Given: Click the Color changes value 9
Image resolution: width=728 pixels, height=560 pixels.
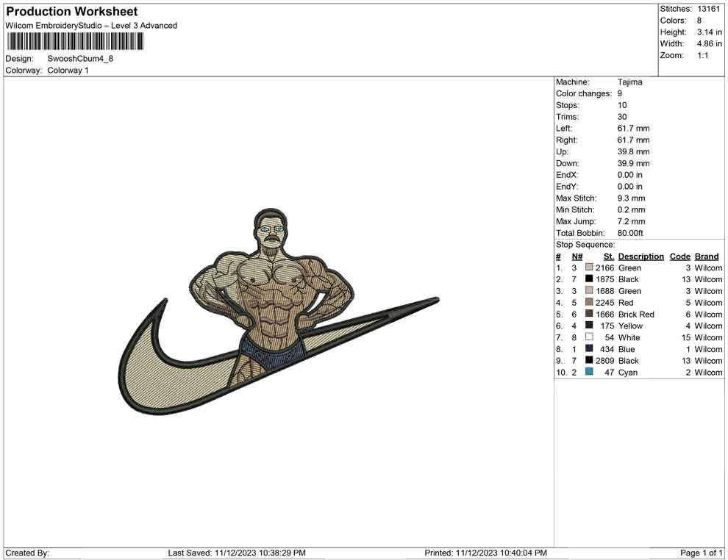Looking at the screenshot, I should coord(619,93).
